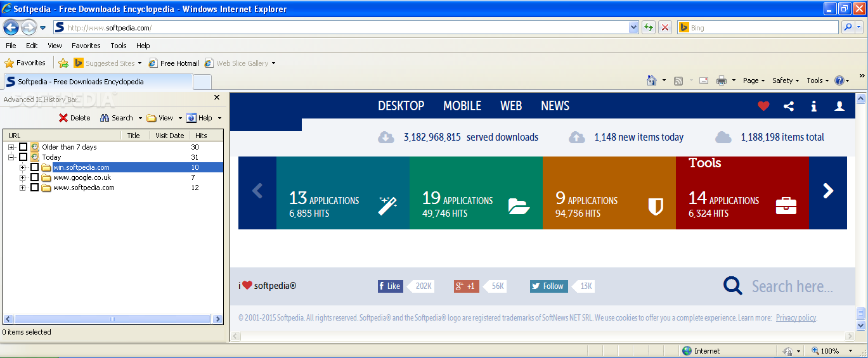The image size is (868, 358).
Task: Open the Help menu in menu bar
Action: pyautogui.click(x=143, y=46)
